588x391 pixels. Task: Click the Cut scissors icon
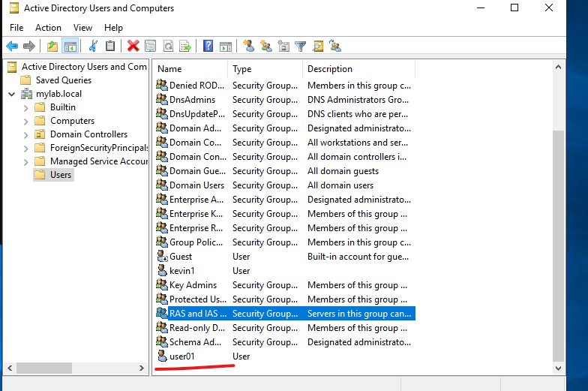(x=93, y=47)
